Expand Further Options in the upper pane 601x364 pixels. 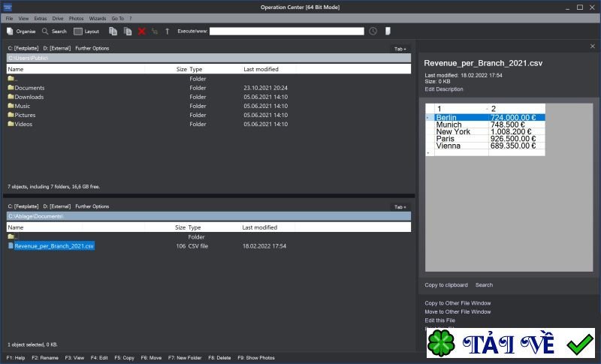click(92, 48)
